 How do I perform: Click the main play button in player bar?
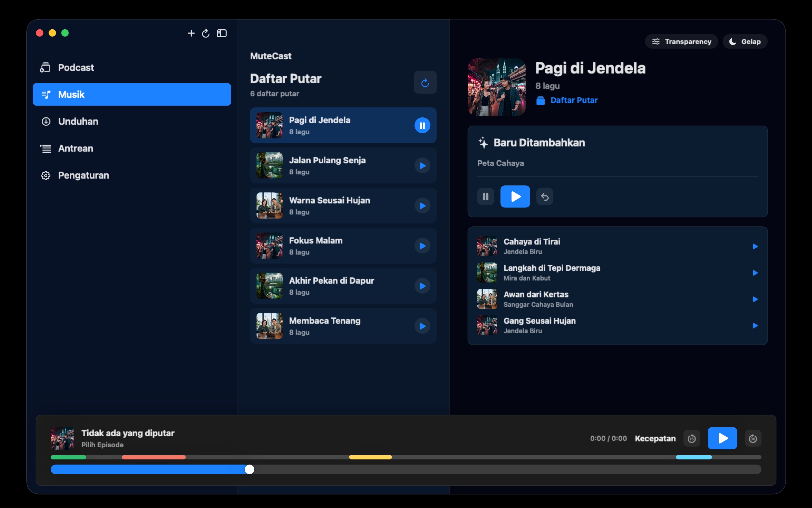(x=722, y=438)
